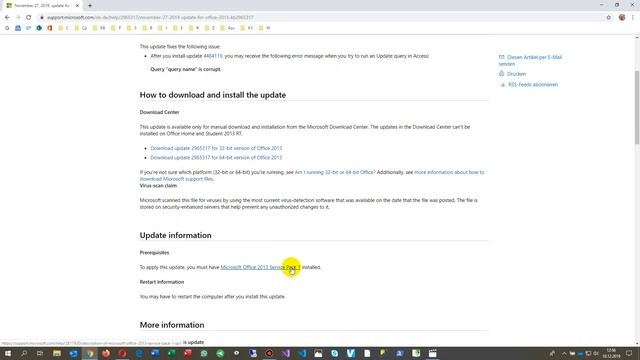This screenshot has width=640, height=360.
Task: Close the November 27 update tab
Action: click(x=77, y=6)
